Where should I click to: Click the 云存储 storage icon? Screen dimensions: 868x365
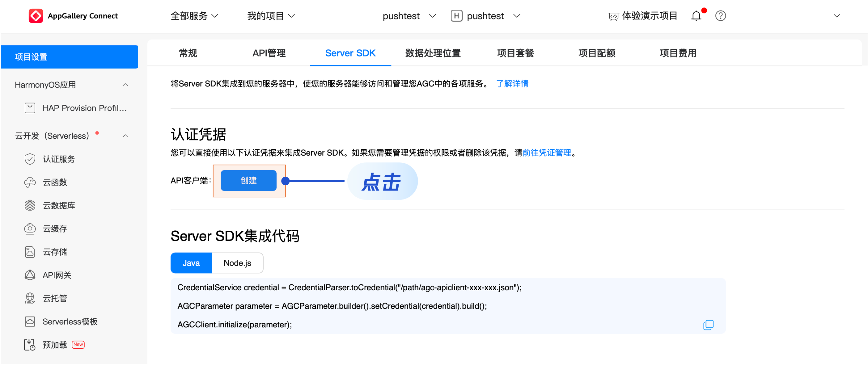coord(30,252)
